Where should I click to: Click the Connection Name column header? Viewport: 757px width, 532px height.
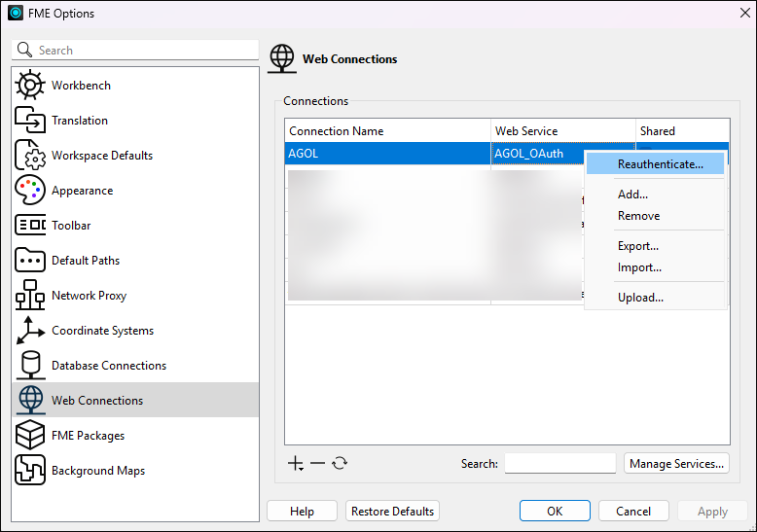click(x=387, y=131)
